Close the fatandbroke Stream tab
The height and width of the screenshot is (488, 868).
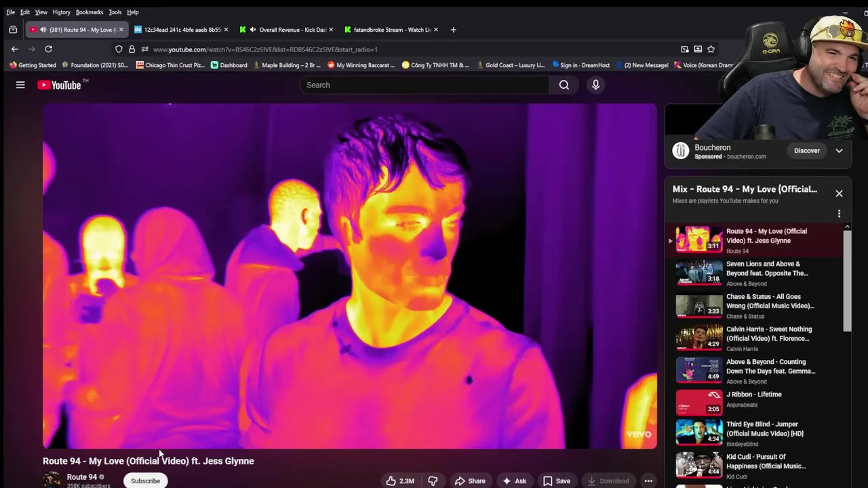coord(435,30)
